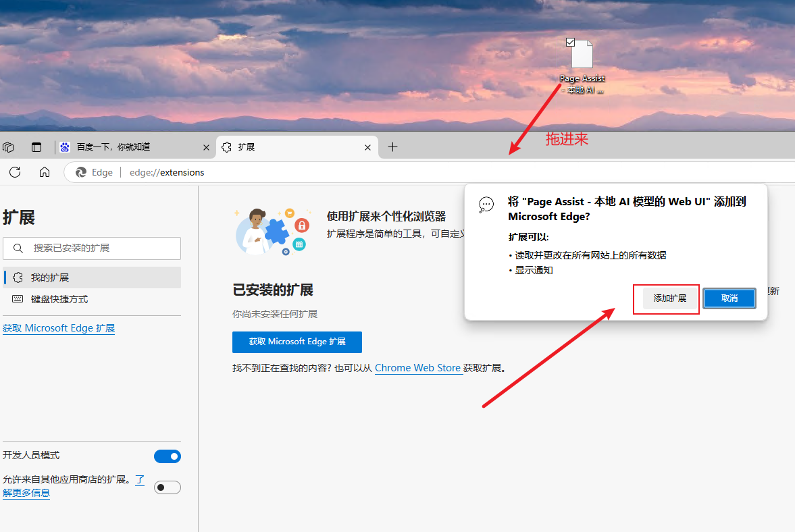Open the sidebar link 获取 Microsoft Edge 扩展
Image resolution: width=795 pixels, height=532 pixels.
pyautogui.click(x=59, y=328)
